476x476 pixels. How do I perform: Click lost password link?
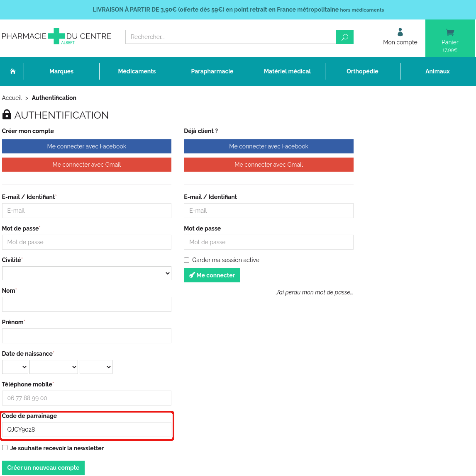(314, 292)
